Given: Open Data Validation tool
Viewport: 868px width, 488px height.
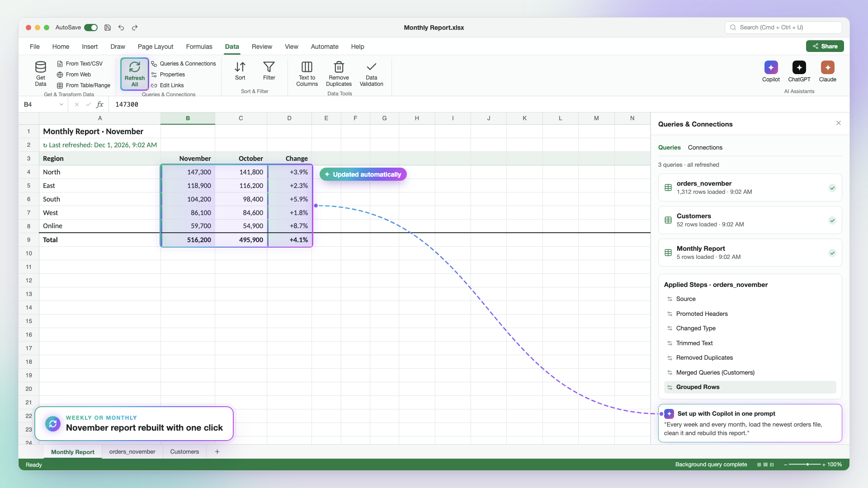Looking at the screenshot, I should tap(371, 74).
